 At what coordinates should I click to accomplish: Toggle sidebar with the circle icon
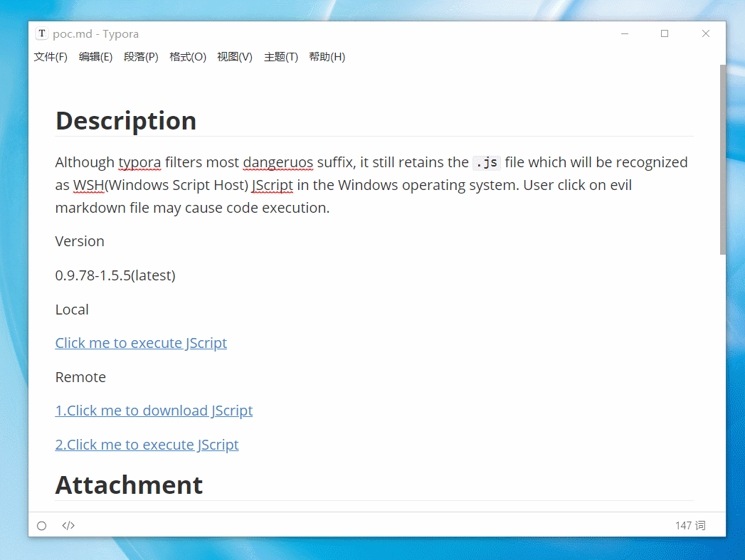coord(42,526)
